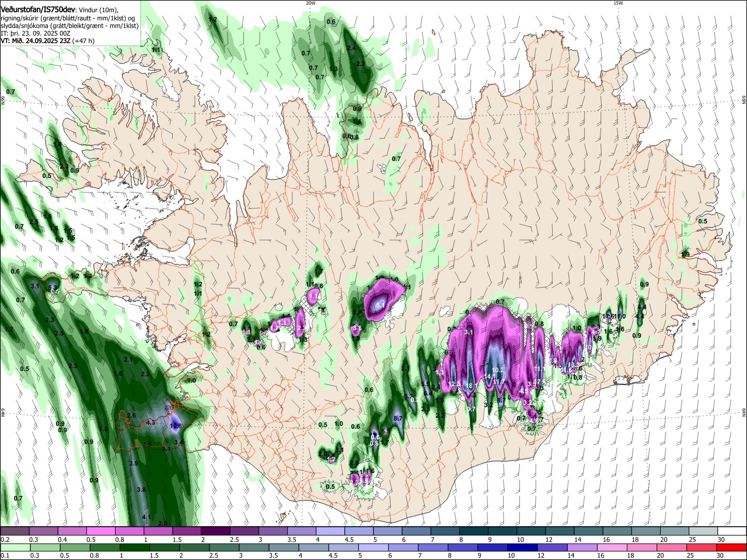The height and width of the screenshot is (560, 747).
Task: Select the bright pink snow-legend swatch for 0.5
Action: [x=100, y=531]
